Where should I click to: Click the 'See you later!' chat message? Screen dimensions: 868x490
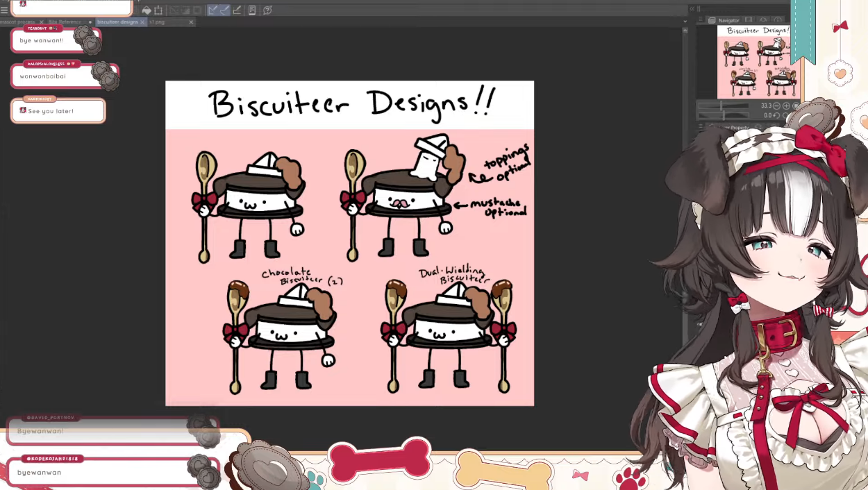51,111
